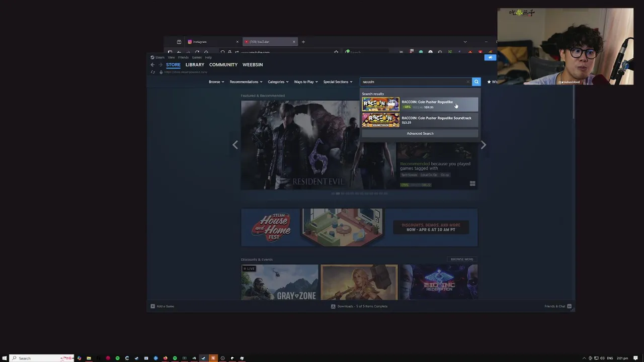
Task: Open File Explorer from the taskbar
Action: (89, 358)
